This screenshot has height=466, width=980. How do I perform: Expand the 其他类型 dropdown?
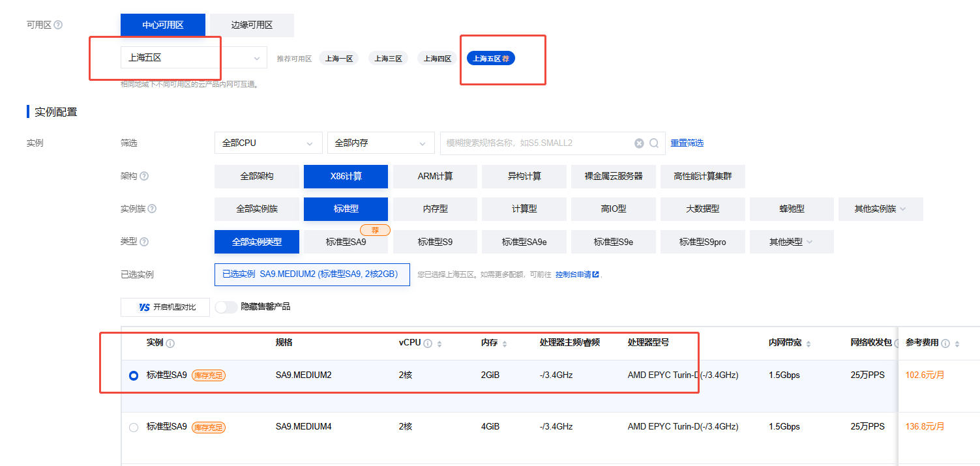tap(792, 242)
